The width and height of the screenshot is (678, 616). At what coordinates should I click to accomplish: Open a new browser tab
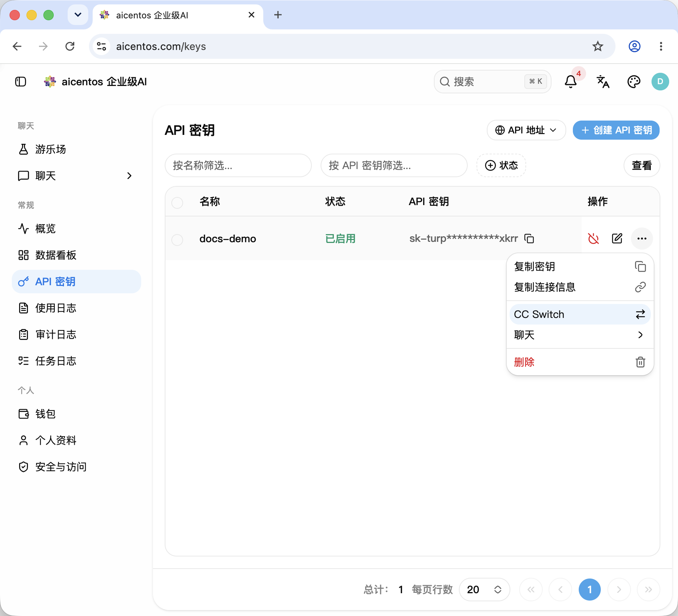[x=278, y=15]
